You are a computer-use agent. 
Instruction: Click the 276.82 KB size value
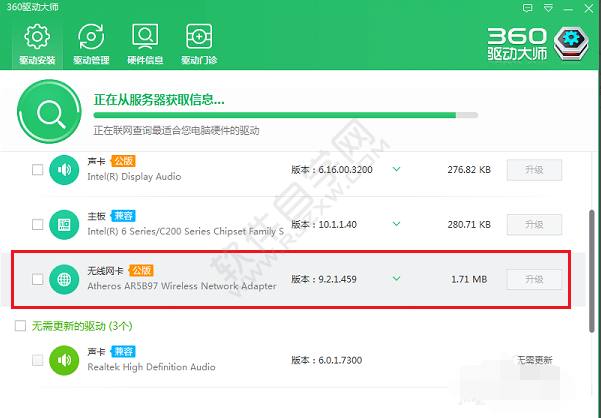pos(469,170)
